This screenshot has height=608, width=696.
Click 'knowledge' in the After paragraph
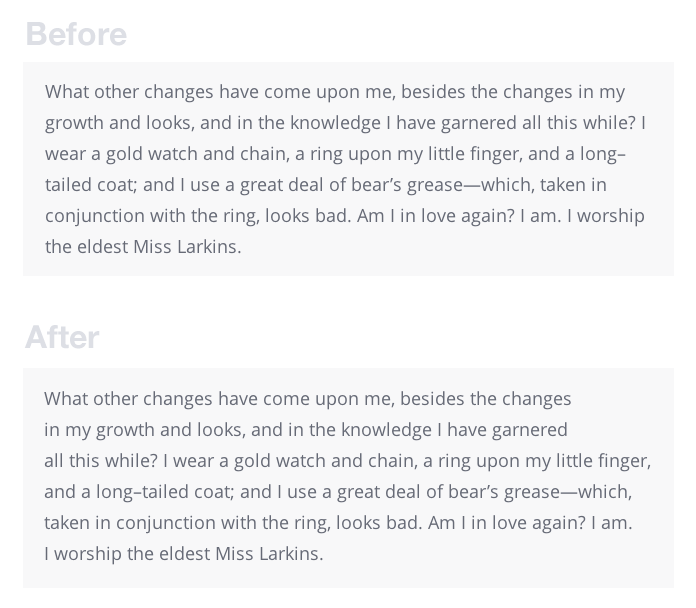(387, 430)
